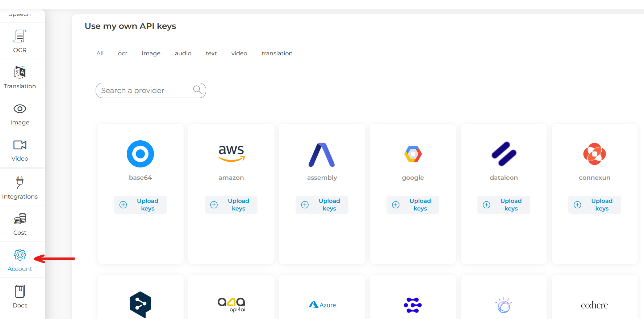The height and width of the screenshot is (319, 644).
Task: Filter providers by text
Action: point(211,53)
